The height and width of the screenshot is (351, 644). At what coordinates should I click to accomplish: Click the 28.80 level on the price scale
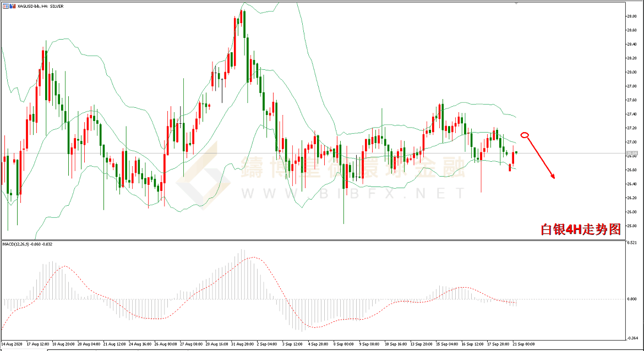(631, 16)
